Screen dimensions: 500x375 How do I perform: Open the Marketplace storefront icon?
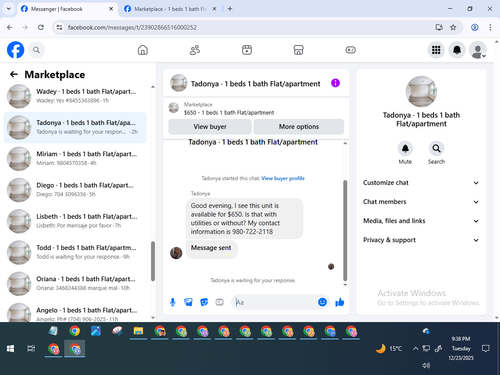tap(298, 50)
